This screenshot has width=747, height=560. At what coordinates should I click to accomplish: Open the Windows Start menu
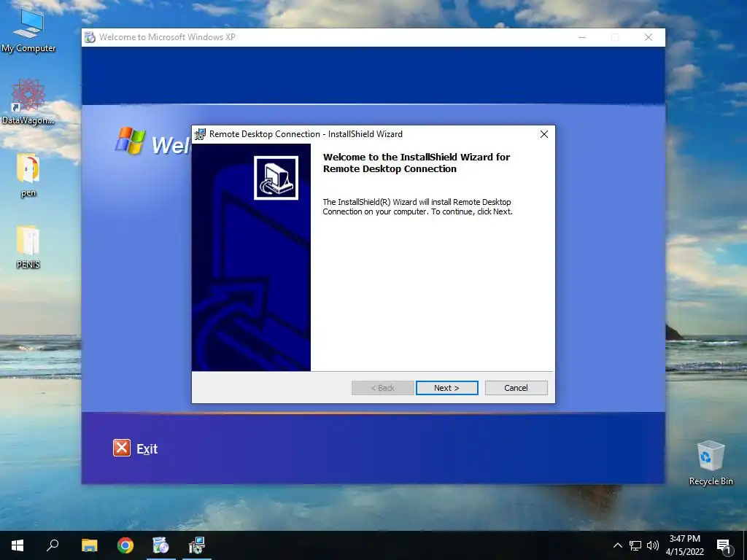point(18,545)
